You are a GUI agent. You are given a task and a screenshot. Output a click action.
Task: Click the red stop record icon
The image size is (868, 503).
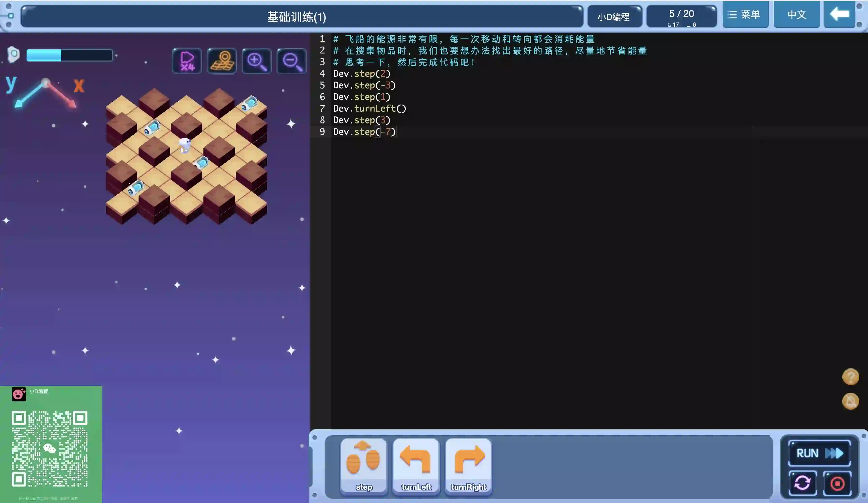pyautogui.click(x=837, y=483)
